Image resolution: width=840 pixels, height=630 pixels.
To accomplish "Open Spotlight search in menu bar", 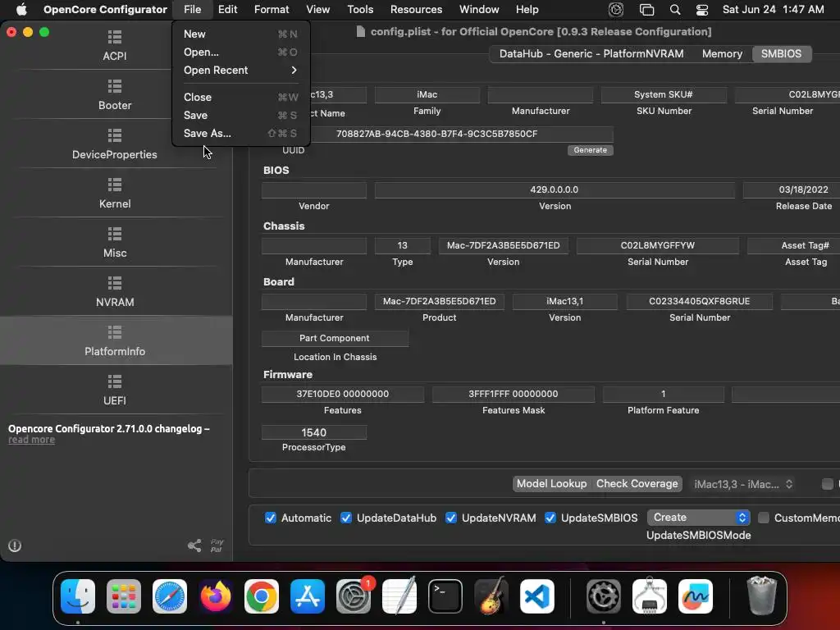I will (675, 10).
